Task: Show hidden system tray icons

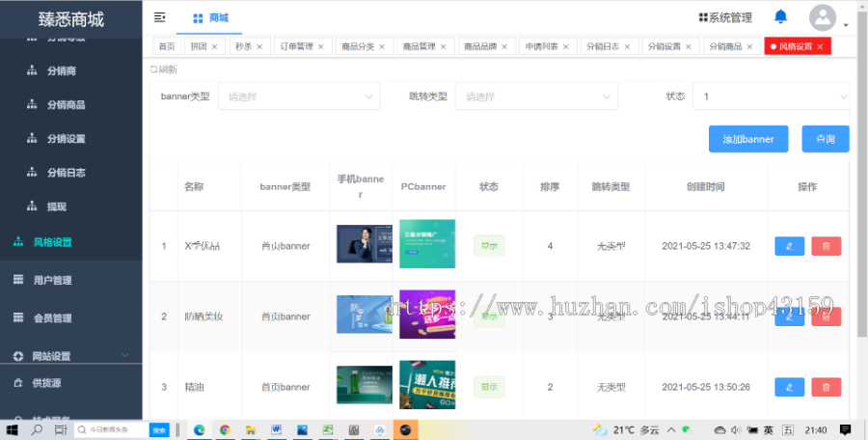Action: point(671,430)
